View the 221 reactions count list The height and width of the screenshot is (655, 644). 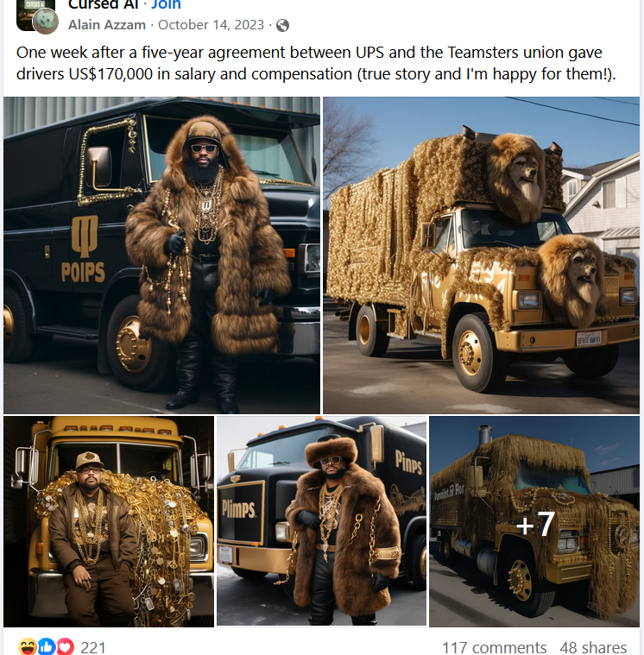pos(92,647)
